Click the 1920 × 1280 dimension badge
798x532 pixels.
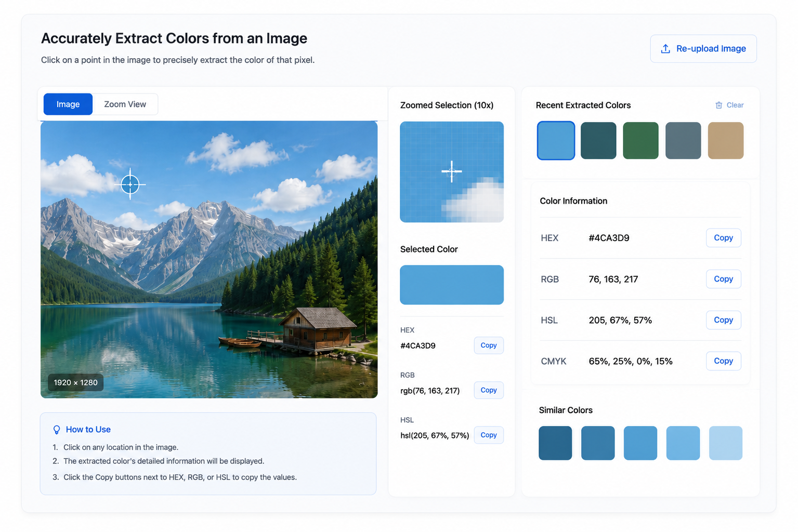(x=76, y=382)
